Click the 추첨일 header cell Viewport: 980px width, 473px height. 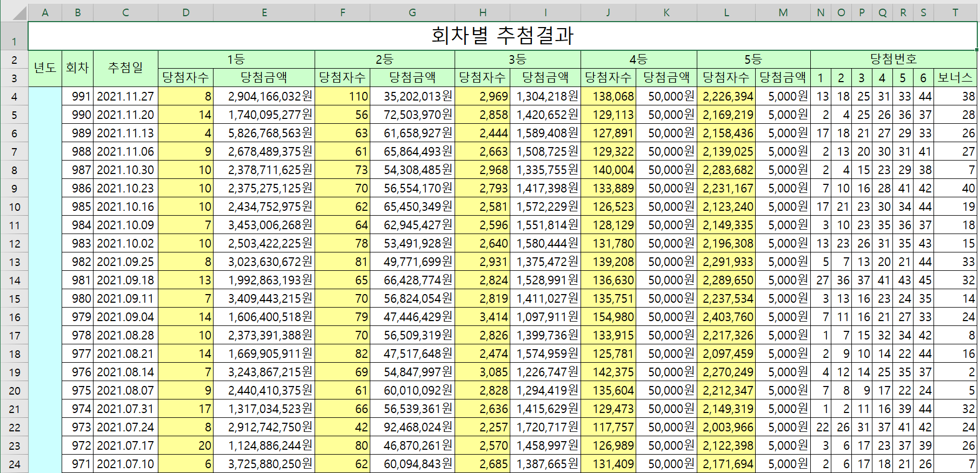coord(125,68)
